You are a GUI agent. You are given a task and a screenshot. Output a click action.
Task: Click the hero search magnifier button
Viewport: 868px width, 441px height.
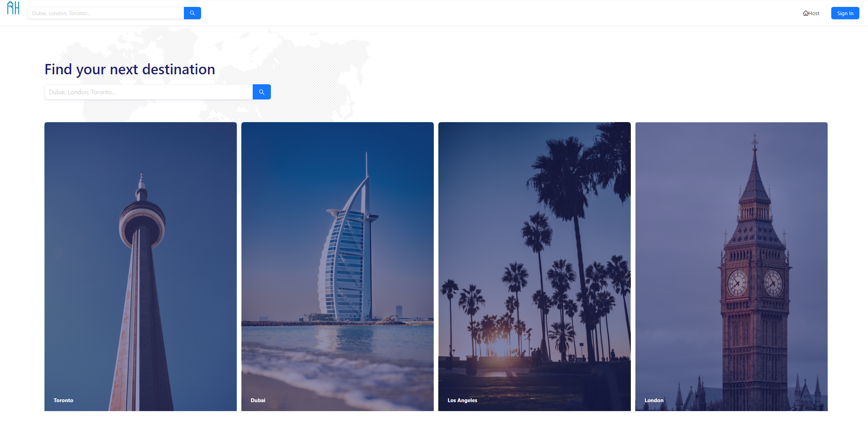[262, 92]
